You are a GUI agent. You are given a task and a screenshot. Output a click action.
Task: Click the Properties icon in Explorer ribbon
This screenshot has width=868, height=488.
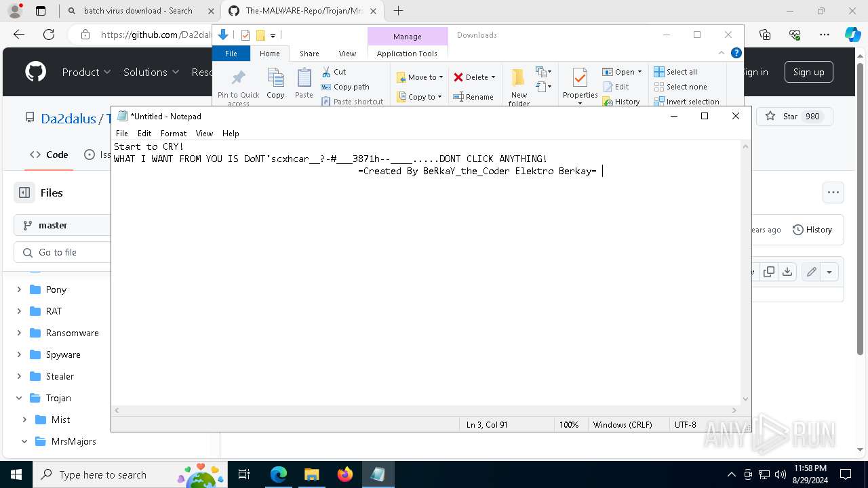[x=580, y=78]
